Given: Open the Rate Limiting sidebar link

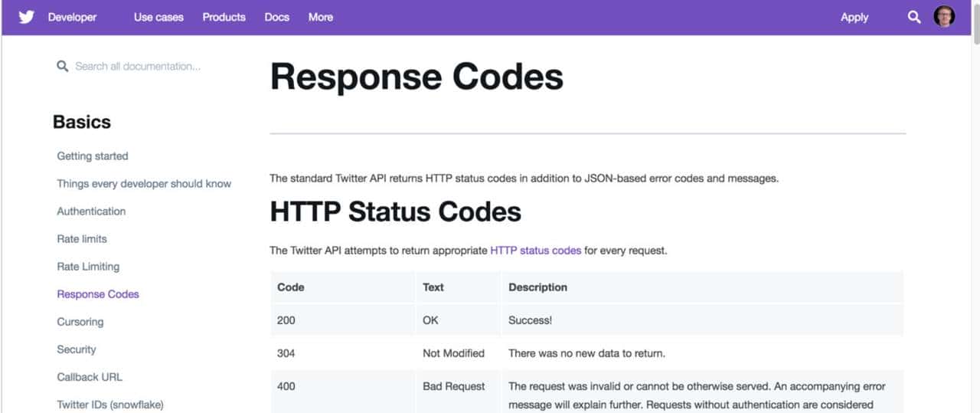Looking at the screenshot, I should click(x=88, y=267).
